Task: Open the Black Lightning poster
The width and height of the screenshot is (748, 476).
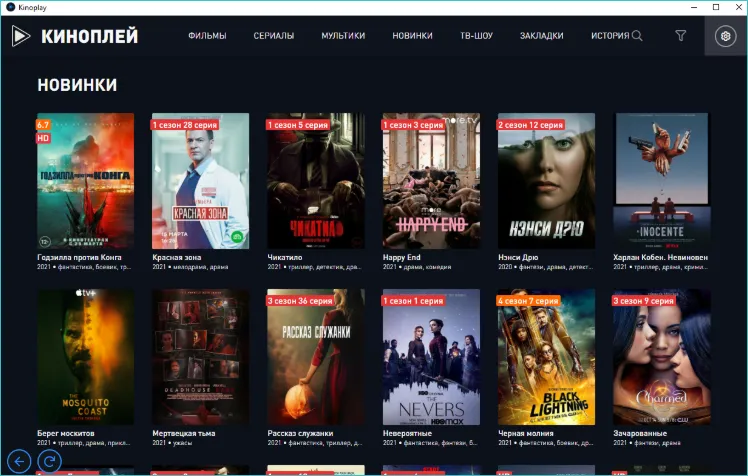Action: (546, 357)
